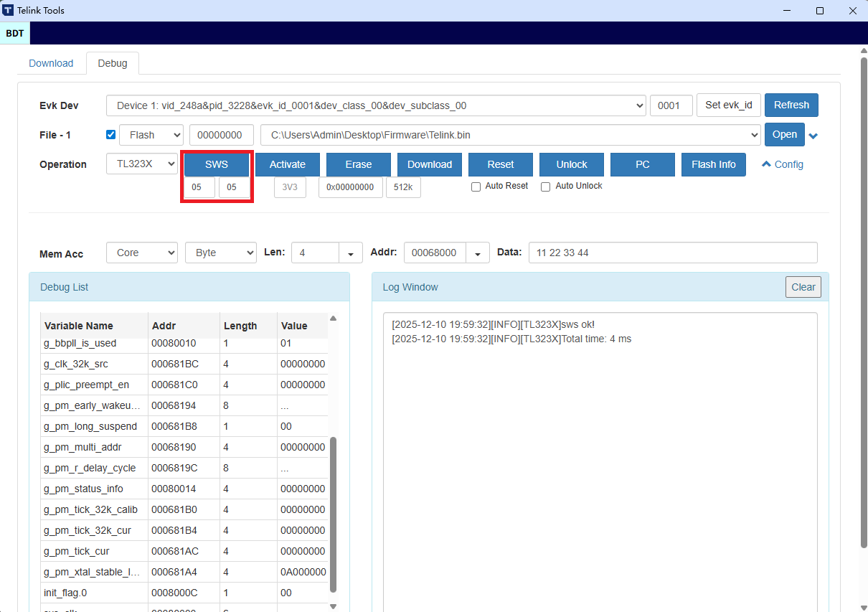Refresh the Evk device list

(791, 105)
